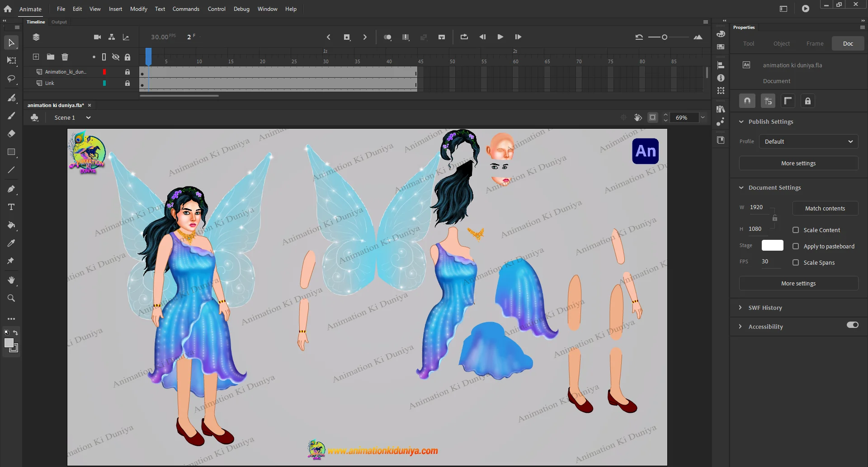Select the Eraser tool
Screen dimensions: 868x467
click(x=11, y=134)
